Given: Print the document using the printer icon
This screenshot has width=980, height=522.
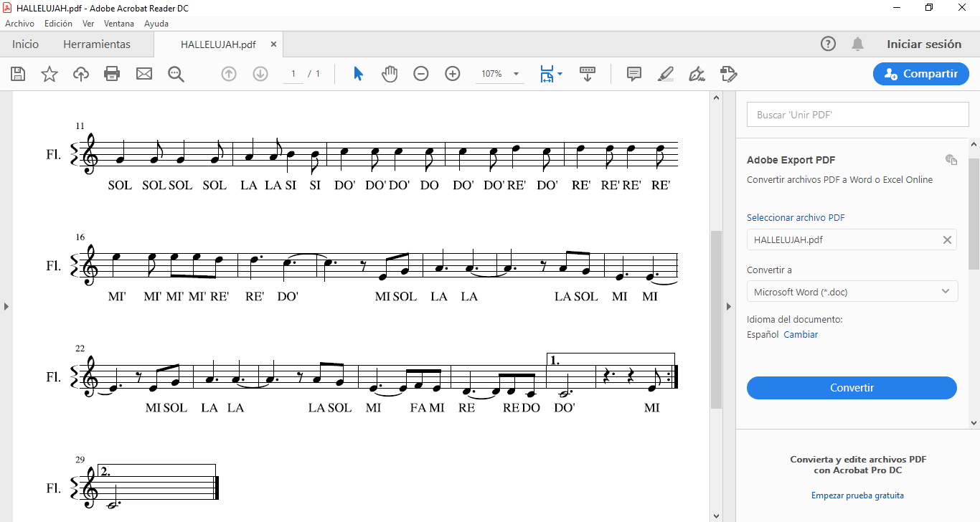Looking at the screenshot, I should 112,74.
